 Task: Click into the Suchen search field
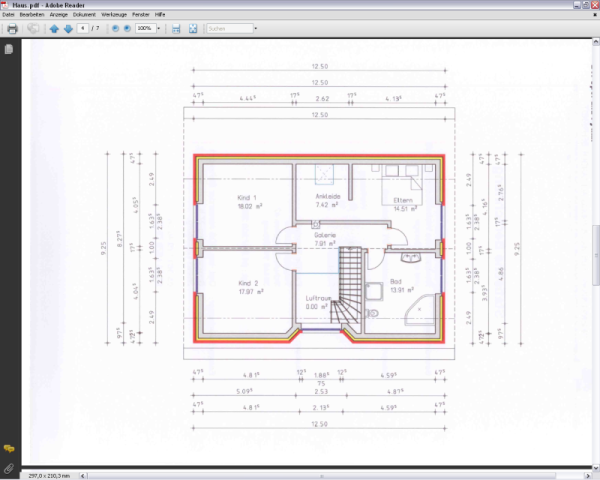click(x=227, y=29)
